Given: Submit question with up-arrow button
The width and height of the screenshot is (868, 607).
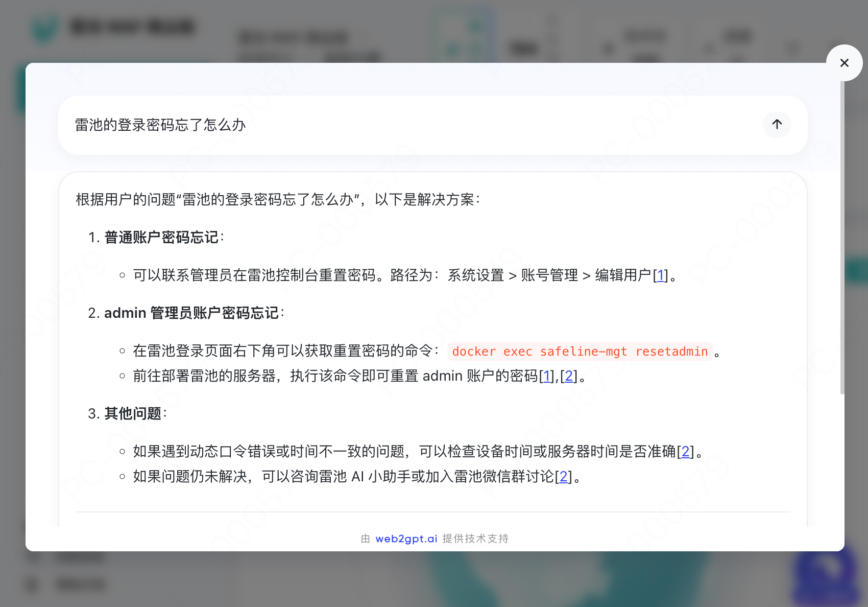Looking at the screenshot, I should pos(777,124).
